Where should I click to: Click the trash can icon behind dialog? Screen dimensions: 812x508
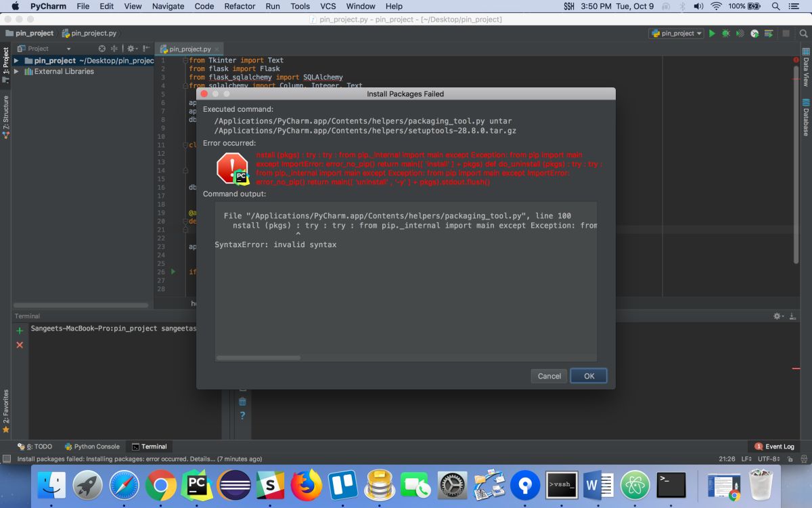[x=242, y=402]
